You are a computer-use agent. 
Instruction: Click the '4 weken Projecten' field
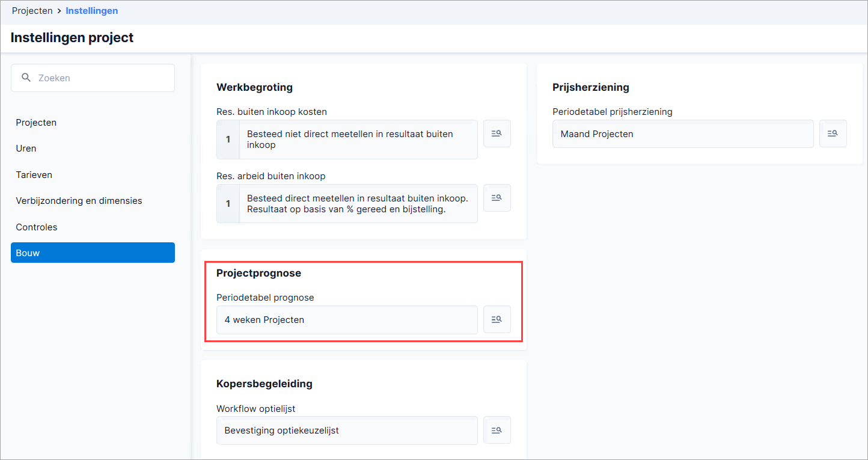click(x=347, y=320)
